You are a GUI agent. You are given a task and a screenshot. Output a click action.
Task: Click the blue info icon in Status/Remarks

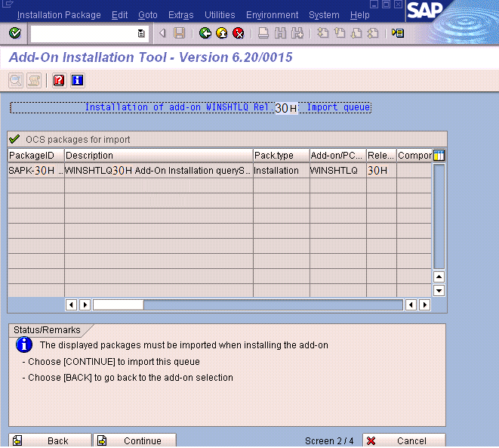(x=24, y=344)
